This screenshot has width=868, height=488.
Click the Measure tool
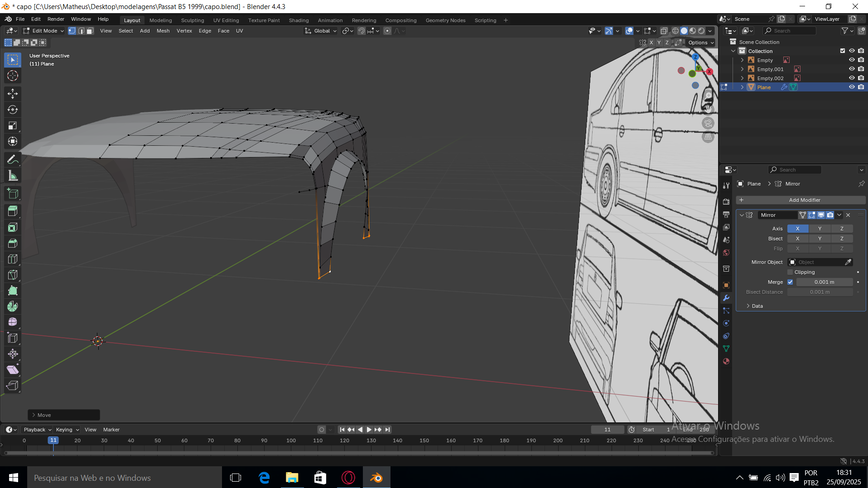(13, 176)
